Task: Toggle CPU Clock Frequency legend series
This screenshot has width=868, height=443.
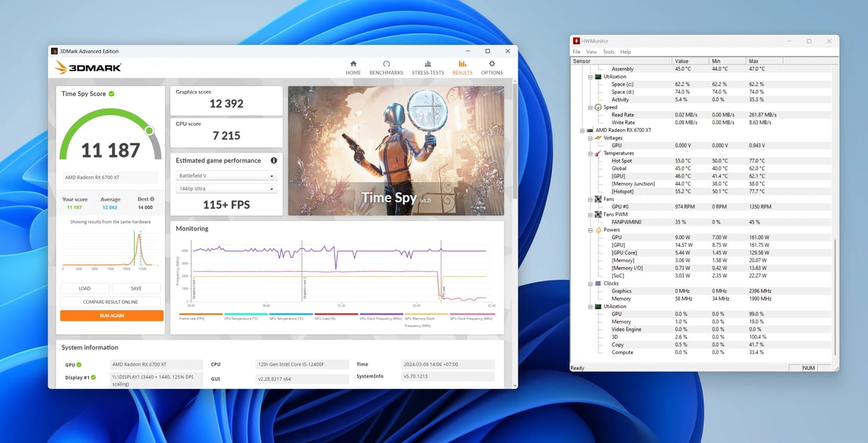Action: pos(382,316)
